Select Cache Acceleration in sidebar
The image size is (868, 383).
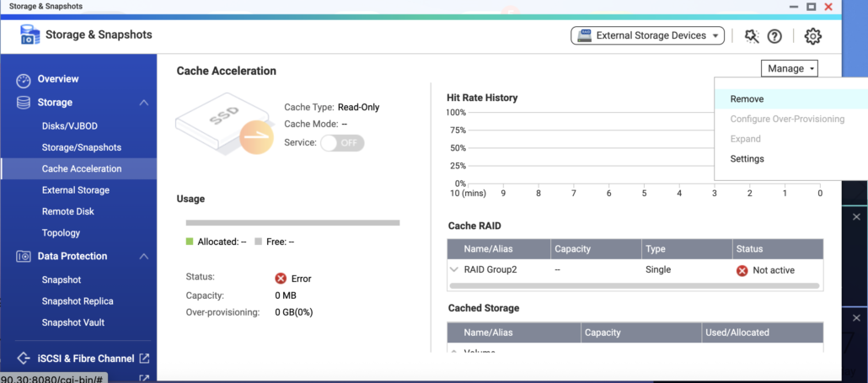pyautogui.click(x=78, y=168)
